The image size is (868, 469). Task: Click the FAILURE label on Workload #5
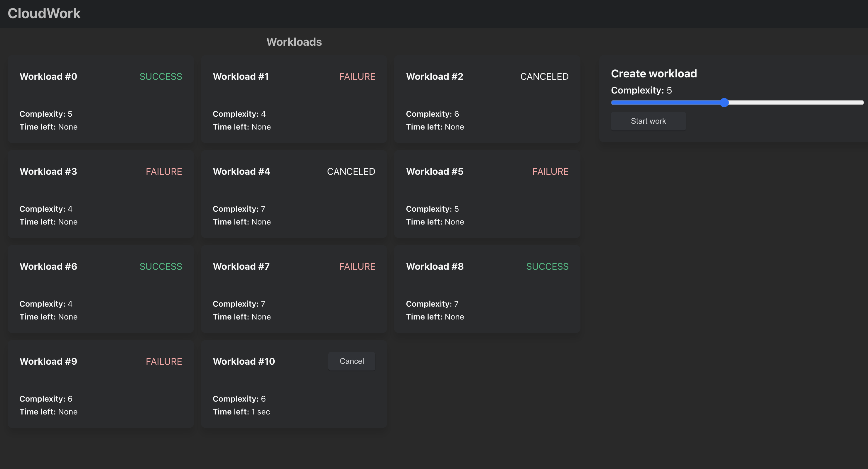pyautogui.click(x=550, y=171)
